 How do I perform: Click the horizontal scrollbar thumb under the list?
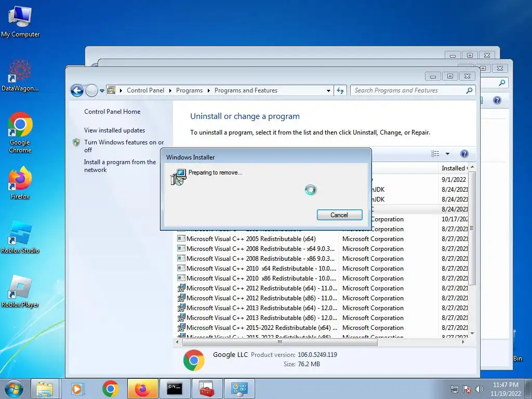[x=280, y=342]
